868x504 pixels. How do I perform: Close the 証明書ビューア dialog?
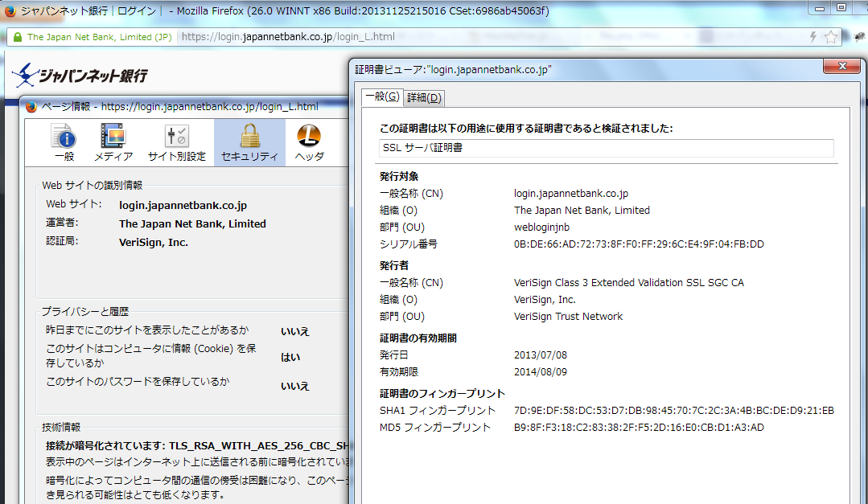click(x=843, y=67)
